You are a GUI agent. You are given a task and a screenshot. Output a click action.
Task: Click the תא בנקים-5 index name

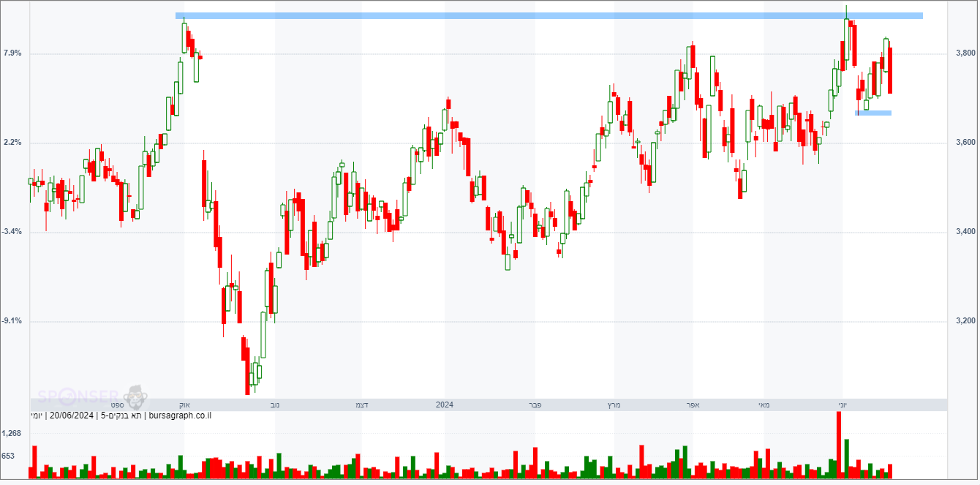click(x=121, y=416)
